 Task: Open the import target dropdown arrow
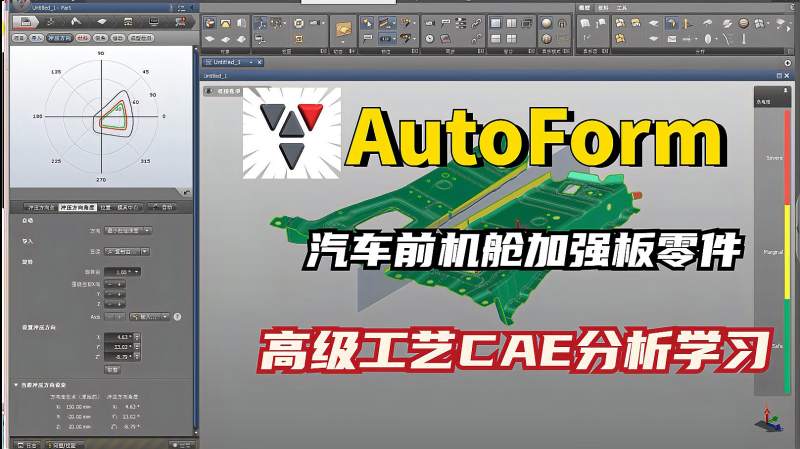pyautogui.click(x=145, y=252)
